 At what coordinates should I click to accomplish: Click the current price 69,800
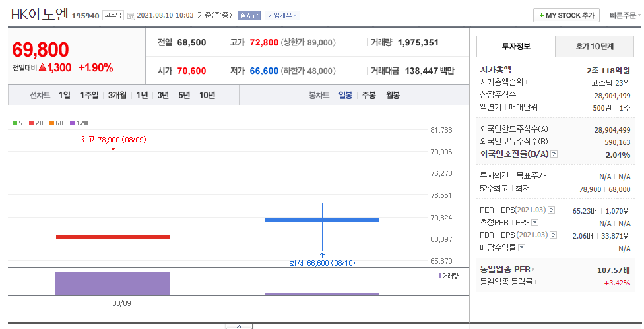coord(40,49)
